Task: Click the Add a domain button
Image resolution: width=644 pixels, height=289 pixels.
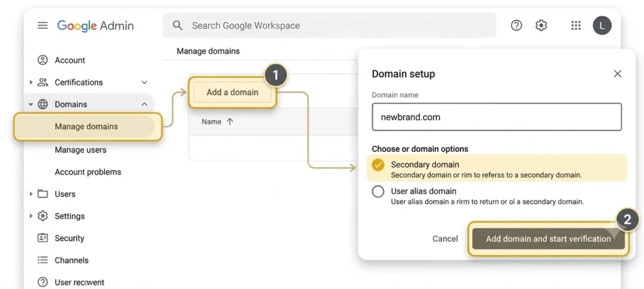Action: (x=233, y=92)
